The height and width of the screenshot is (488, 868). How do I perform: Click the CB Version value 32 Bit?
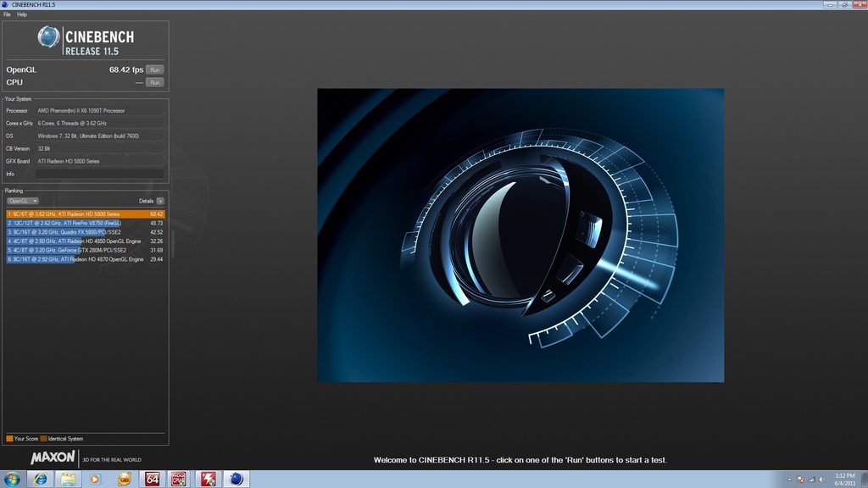pos(100,149)
